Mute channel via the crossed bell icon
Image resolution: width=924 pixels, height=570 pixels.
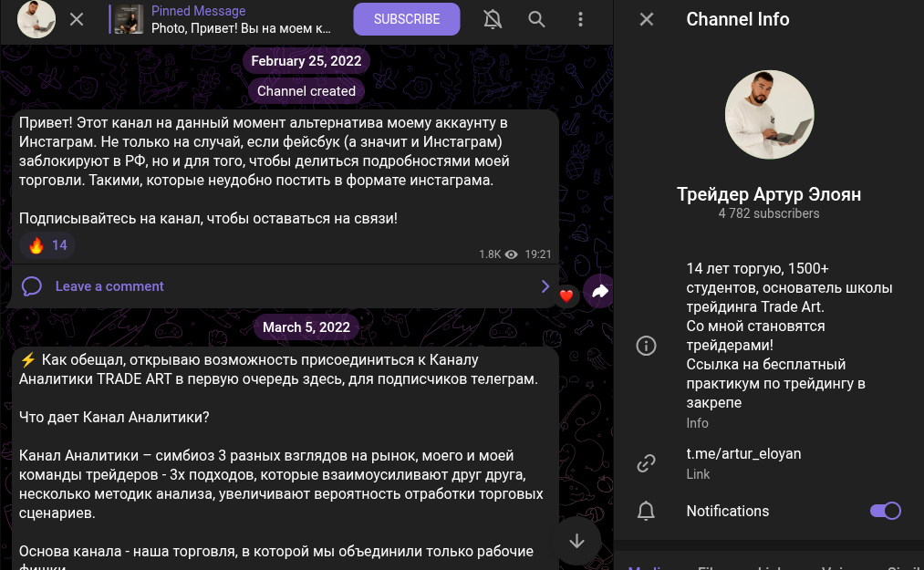click(493, 19)
